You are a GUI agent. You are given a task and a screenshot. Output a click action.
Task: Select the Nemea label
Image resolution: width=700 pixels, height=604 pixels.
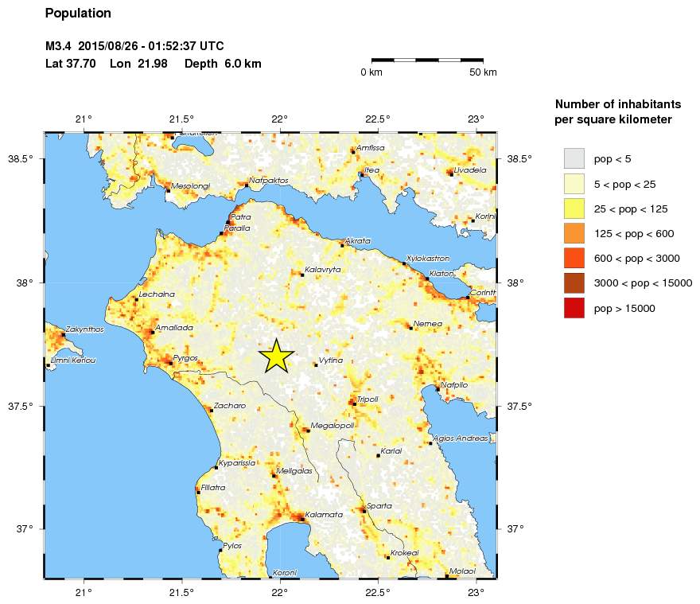428,323
